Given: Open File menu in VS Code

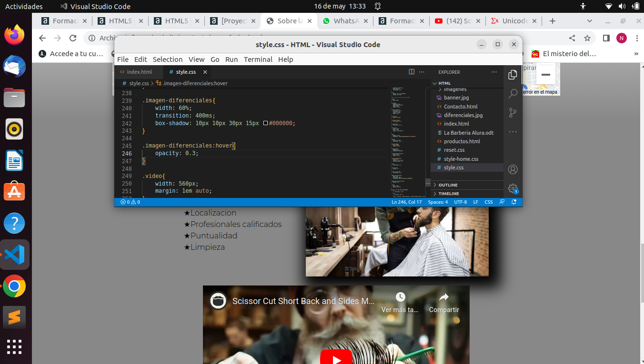Looking at the screenshot, I should tap(123, 59).
